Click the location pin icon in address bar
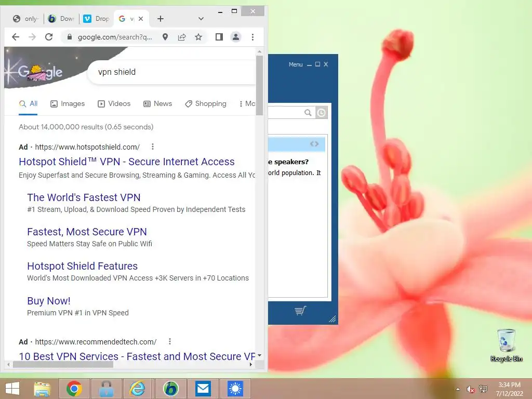This screenshot has height=399, width=532. (x=165, y=37)
